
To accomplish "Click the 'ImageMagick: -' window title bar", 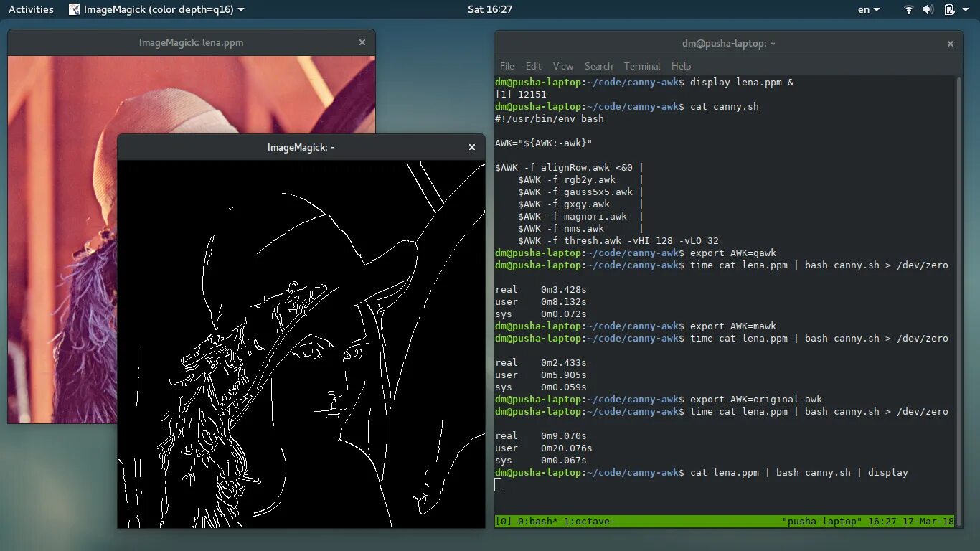I will coord(301,147).
